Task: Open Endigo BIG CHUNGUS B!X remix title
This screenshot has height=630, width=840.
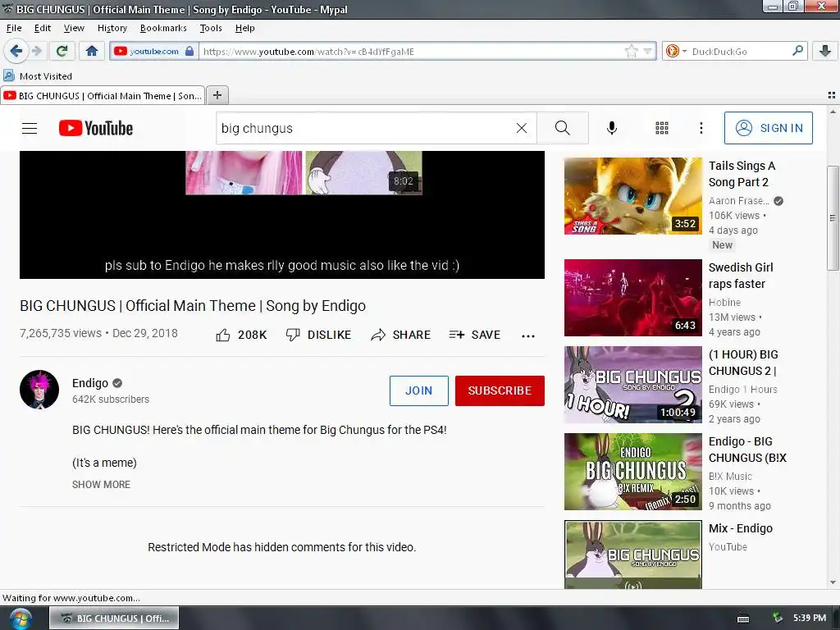Action: click(x=747, y=450)
